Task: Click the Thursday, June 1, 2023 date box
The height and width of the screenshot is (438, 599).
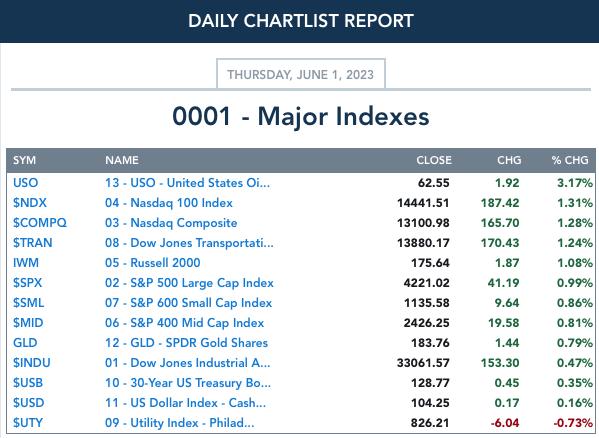Action: [301, 74]
